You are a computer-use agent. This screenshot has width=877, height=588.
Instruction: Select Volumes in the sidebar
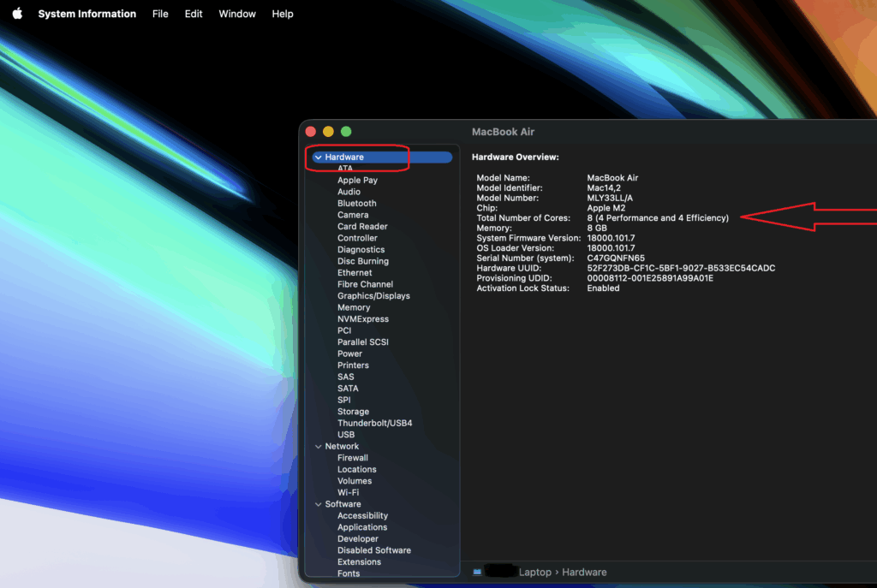click(x=355, y=481)
